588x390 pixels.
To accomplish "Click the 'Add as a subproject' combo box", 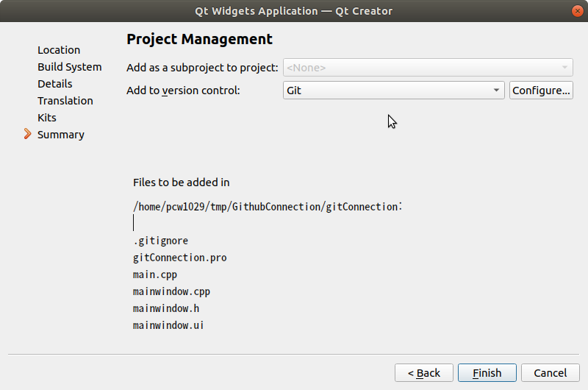I will [x=427, y=68].
